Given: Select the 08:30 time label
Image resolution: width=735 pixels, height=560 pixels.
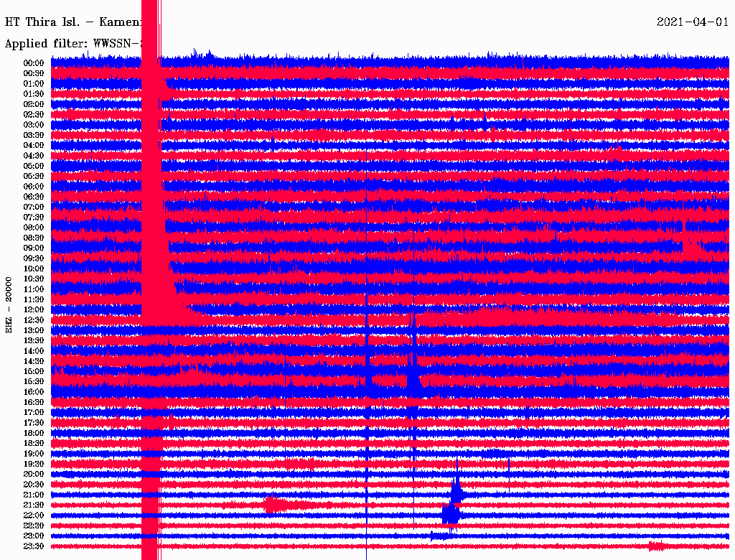Looking at the screenshot, I should click(34, 238).
